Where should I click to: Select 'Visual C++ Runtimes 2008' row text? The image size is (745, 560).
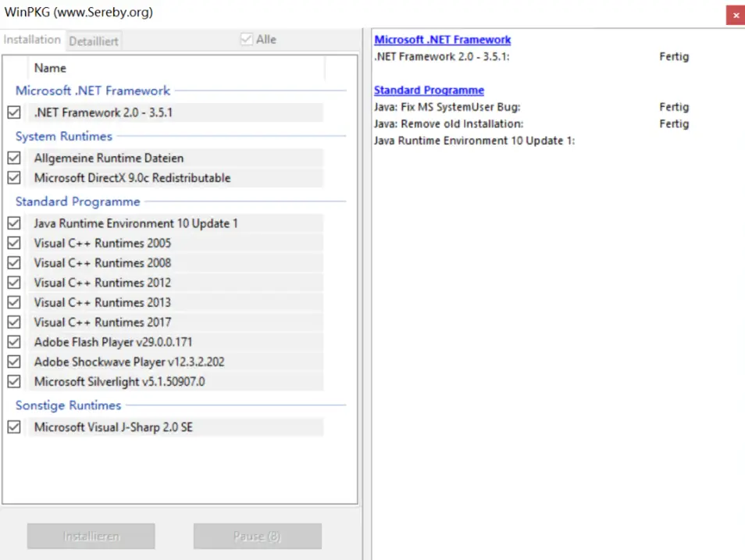click(102, 263)
